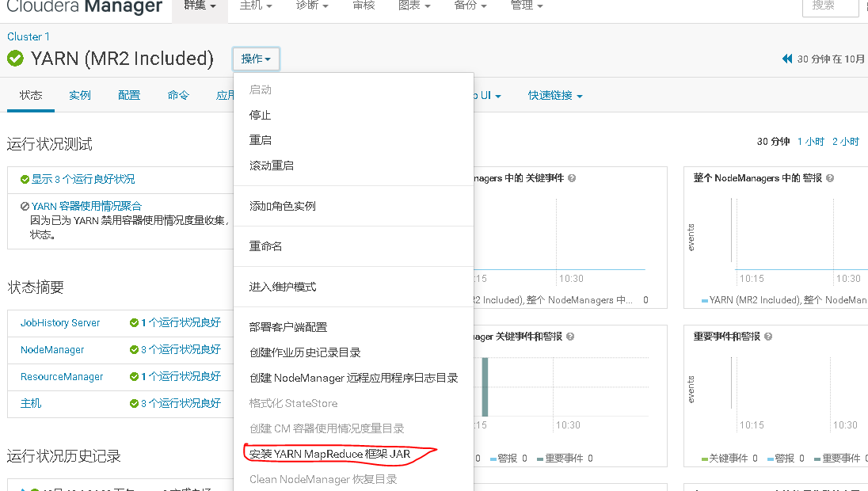Open the 管理 dropdown in the top bar
Screen dimensions: 868x491
pos(527,6)
